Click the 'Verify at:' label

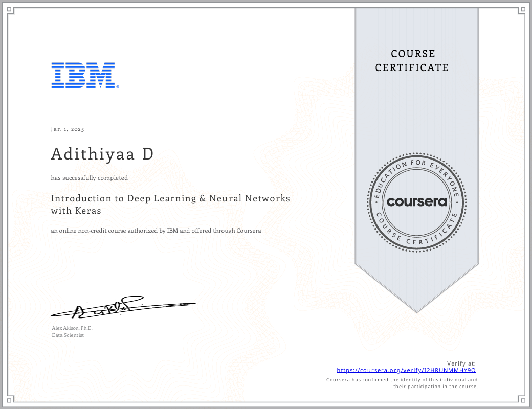[x=461, y=363]
